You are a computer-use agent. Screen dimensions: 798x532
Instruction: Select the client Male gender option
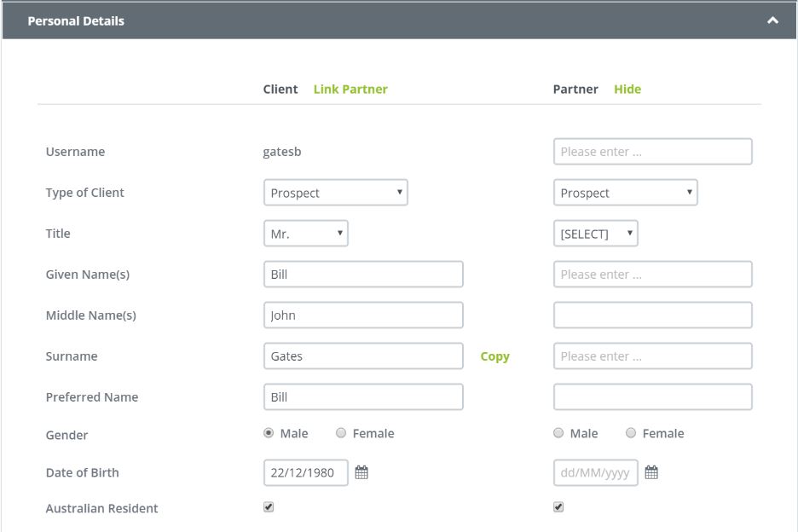(269, 433)
